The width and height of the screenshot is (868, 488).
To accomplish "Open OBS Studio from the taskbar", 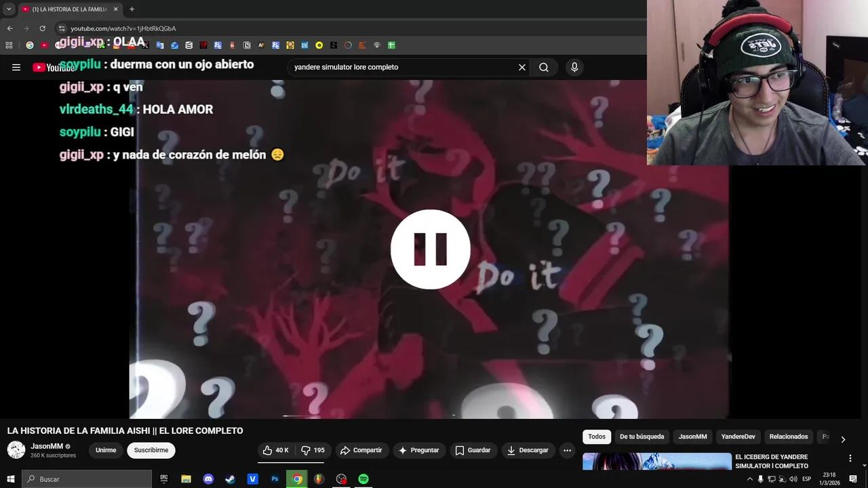I will tap(341, 479).
